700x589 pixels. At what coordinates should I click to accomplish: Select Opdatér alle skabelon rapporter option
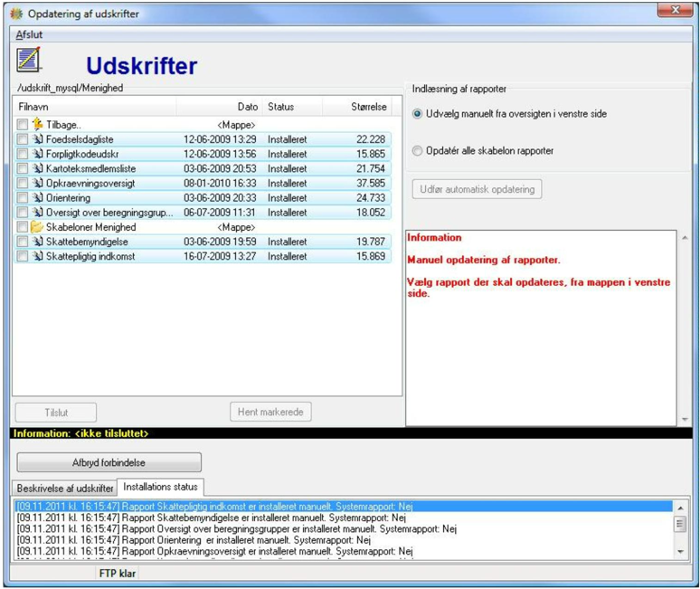[x=417, y=151]
